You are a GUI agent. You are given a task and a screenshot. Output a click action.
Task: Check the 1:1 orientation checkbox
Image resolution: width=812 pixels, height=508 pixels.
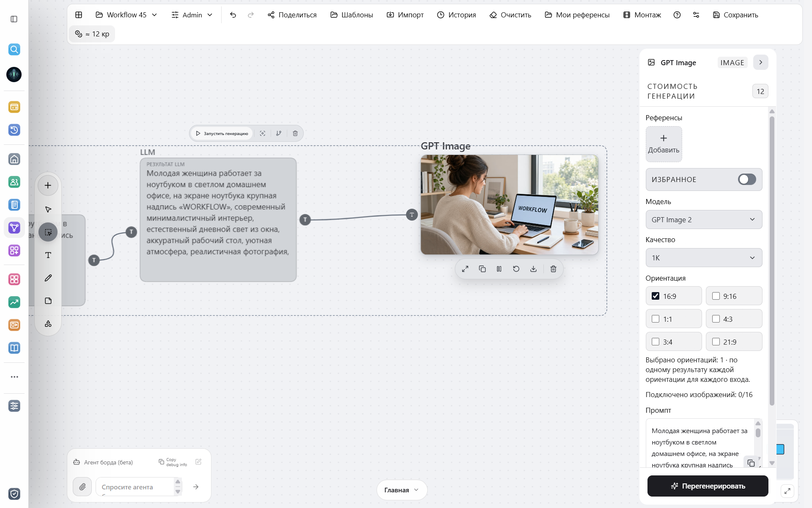pyautogui.click(x=656, y=319)
